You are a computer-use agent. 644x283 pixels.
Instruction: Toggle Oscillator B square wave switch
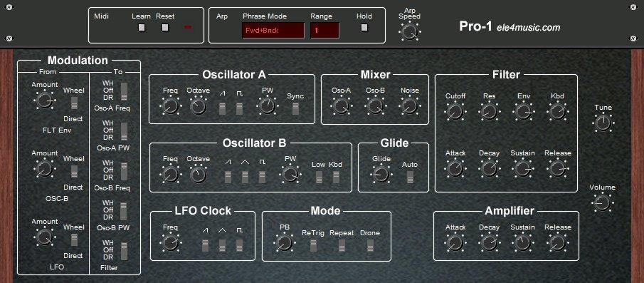262,177
